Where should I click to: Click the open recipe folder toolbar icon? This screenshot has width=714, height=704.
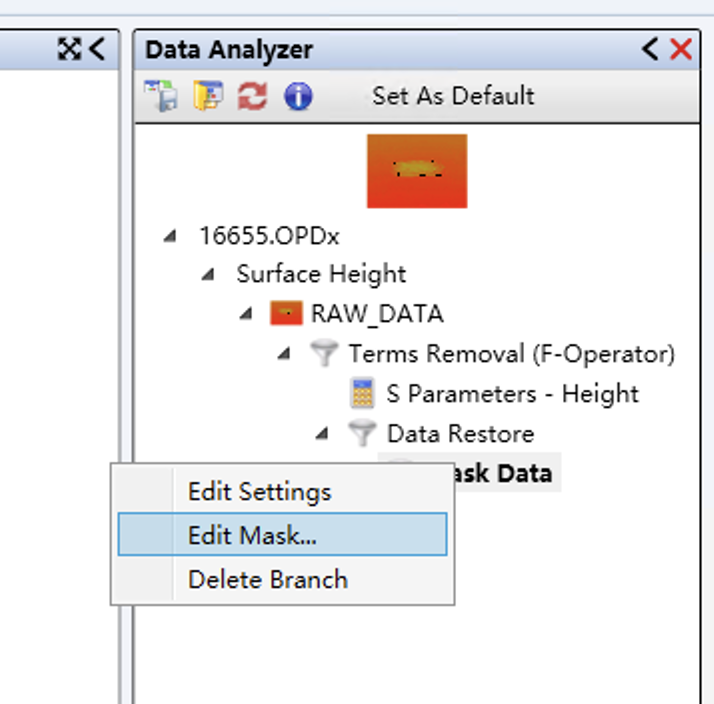click(207, 97)
